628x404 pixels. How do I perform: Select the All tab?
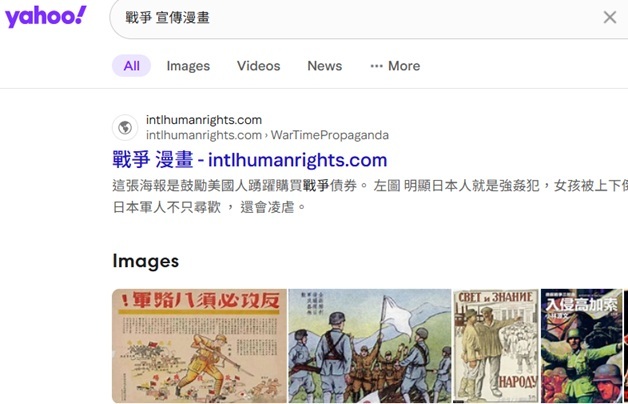[x=131, y=66]
